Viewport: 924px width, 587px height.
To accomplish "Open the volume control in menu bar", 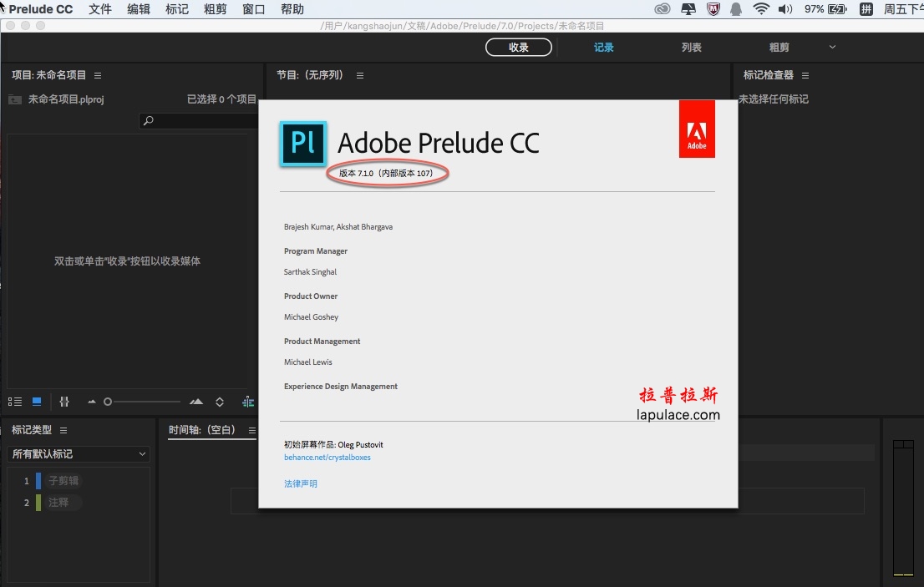I will pyautogui.click(x=785, y=9).
